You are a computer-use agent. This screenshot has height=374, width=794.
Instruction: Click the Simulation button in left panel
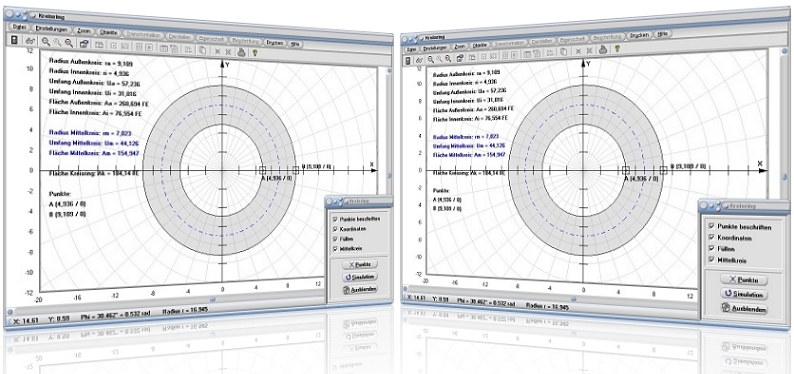tap(360, 277)
